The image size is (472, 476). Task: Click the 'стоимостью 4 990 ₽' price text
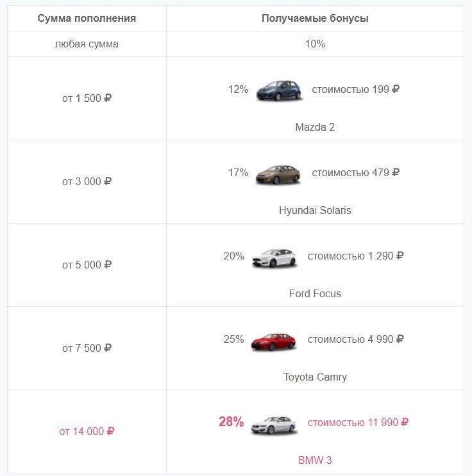[355, 339]
